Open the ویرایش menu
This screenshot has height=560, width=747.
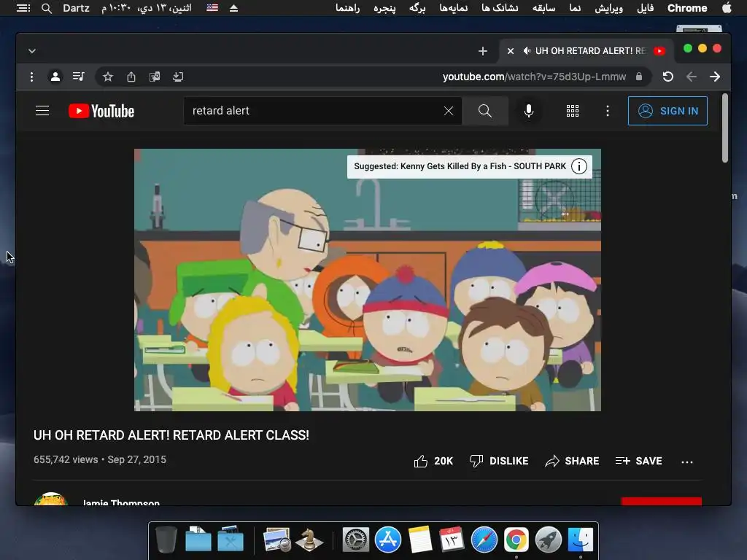coord(608,8)
